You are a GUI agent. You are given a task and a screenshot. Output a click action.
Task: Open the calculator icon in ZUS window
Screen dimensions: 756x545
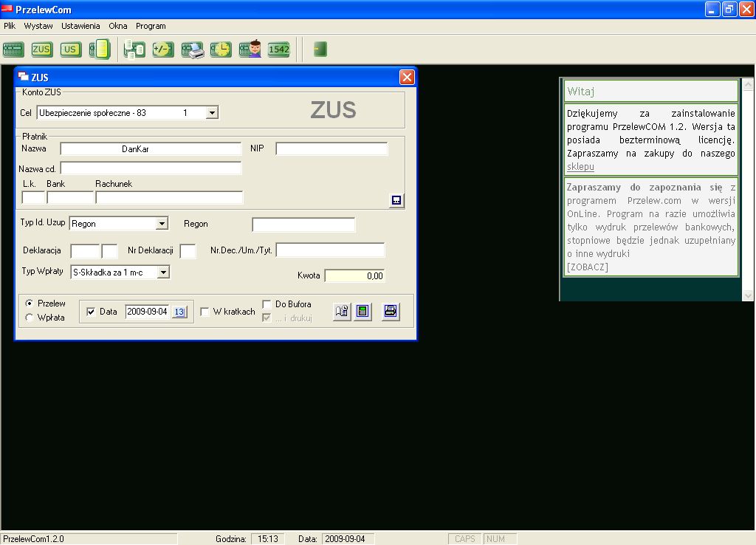[362, 311]
